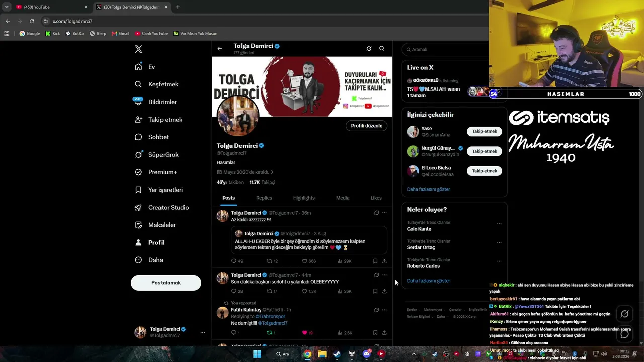
Task: Share Fatih Kalıntaş's reposted post
Action: tap(384, 333)
